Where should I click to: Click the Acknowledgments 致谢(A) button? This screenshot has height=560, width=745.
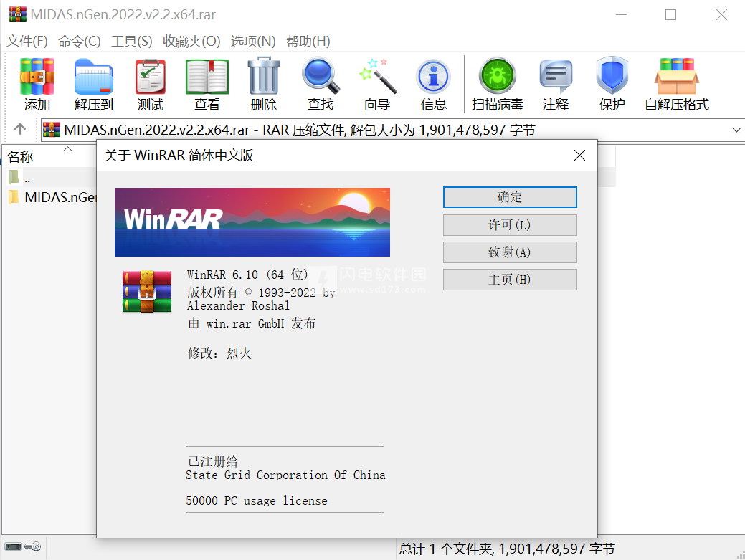[x=510, y=252]
